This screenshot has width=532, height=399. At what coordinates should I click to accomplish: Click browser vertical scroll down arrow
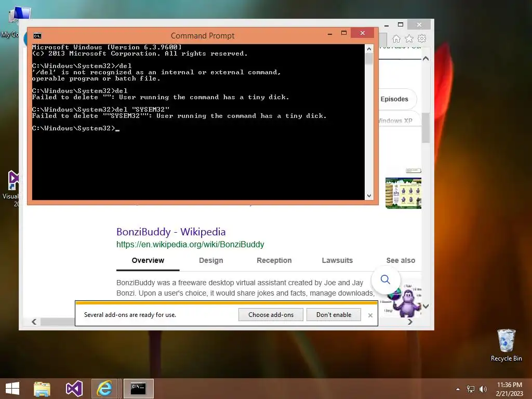[426, 306]
